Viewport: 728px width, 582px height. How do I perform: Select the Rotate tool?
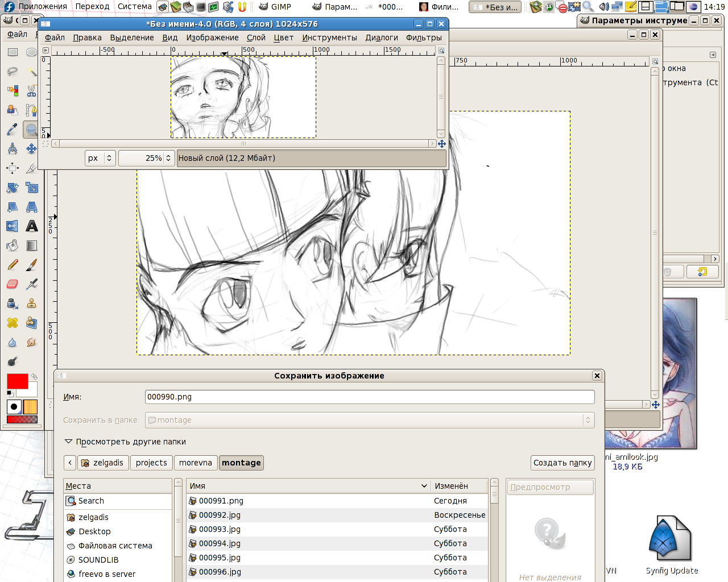click(x=13, y=188)
